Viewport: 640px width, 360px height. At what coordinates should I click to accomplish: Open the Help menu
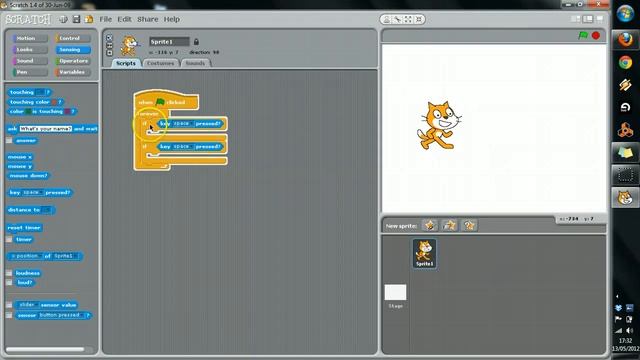pyautogui.click(x=171, y=19)
